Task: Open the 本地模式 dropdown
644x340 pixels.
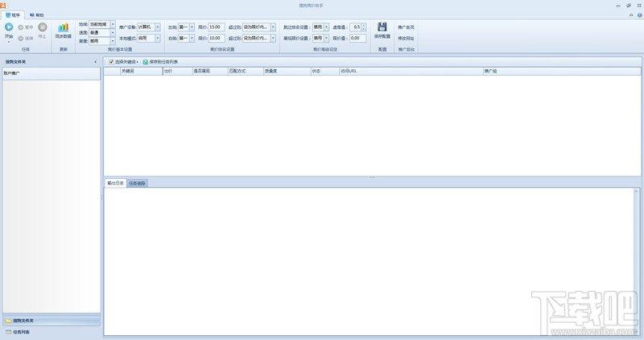Action: click(x=157, y=38)
